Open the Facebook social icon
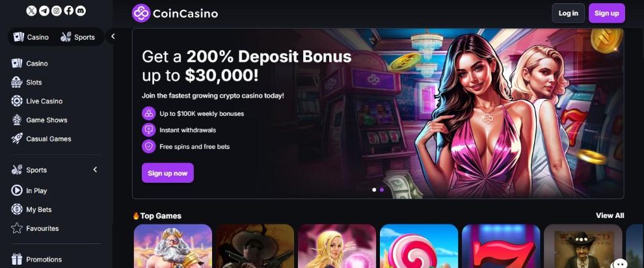The image size is (644, 268). (68, 10)
